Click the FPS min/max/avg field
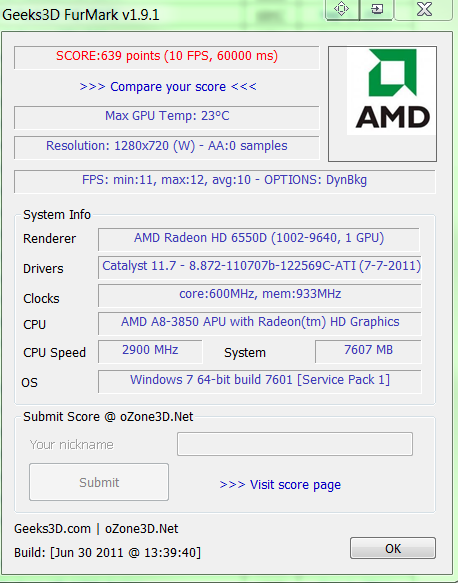 point(225,182)
